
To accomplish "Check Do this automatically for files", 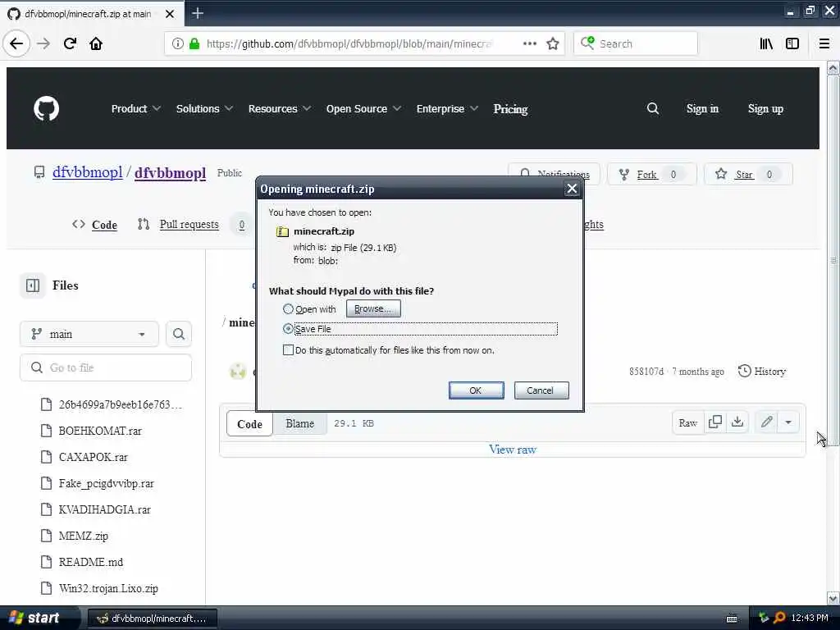I will (288, 349).
